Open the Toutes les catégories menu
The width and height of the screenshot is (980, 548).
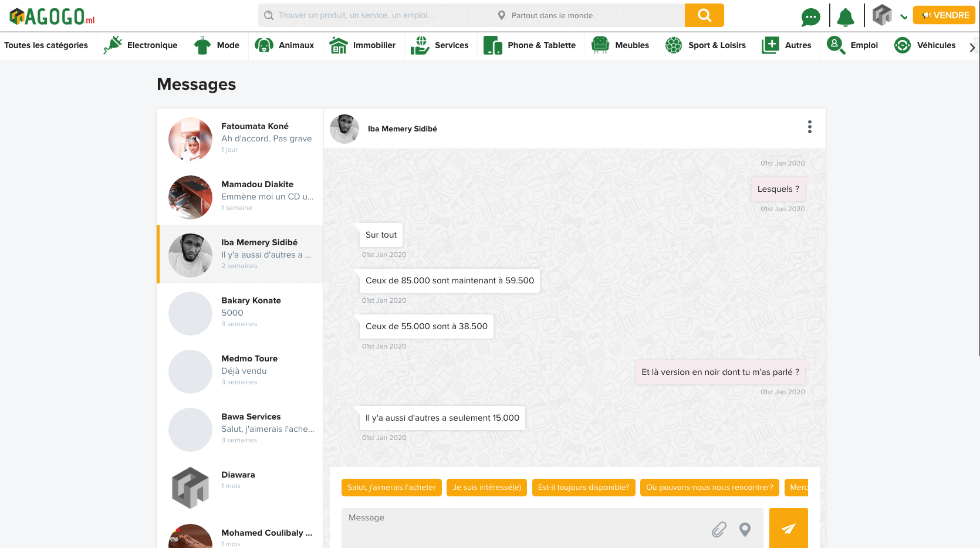point(46,45)
